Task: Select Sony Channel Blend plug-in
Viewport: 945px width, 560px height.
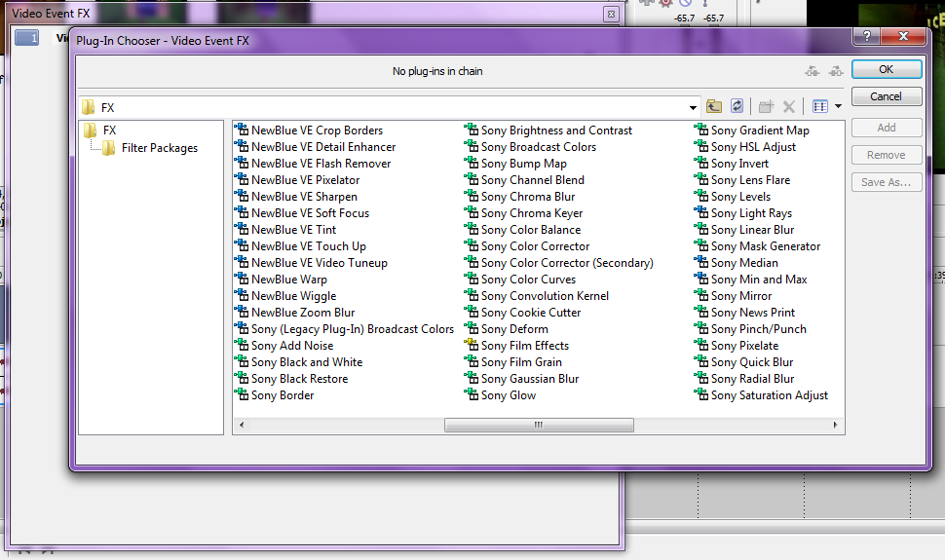Action: pyautogui.click(x=525, y=180)
